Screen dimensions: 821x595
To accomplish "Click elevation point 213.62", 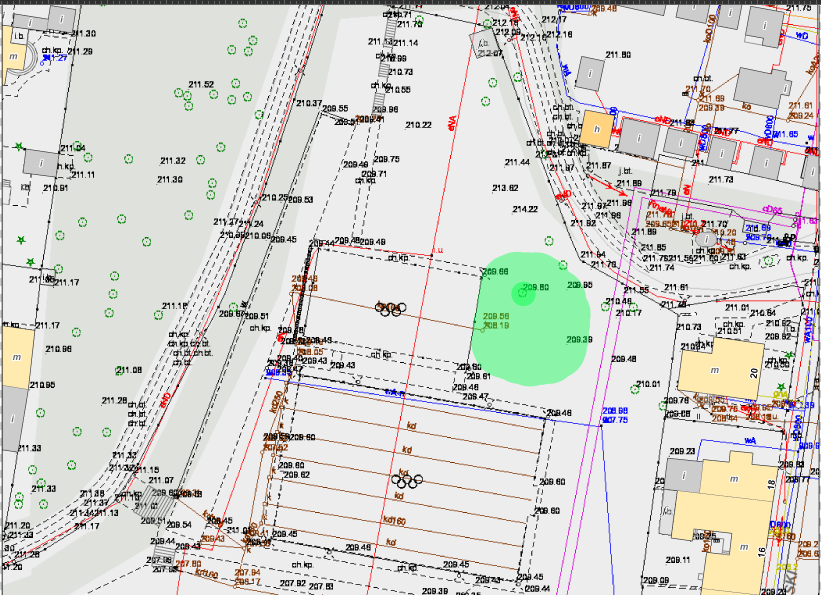I will tap(506, 188).
